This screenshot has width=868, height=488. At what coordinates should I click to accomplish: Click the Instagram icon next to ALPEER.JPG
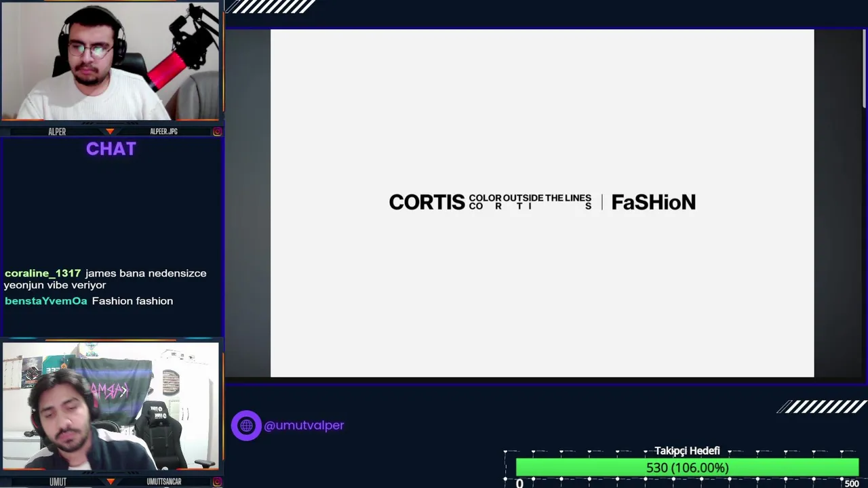click(217, 131)
